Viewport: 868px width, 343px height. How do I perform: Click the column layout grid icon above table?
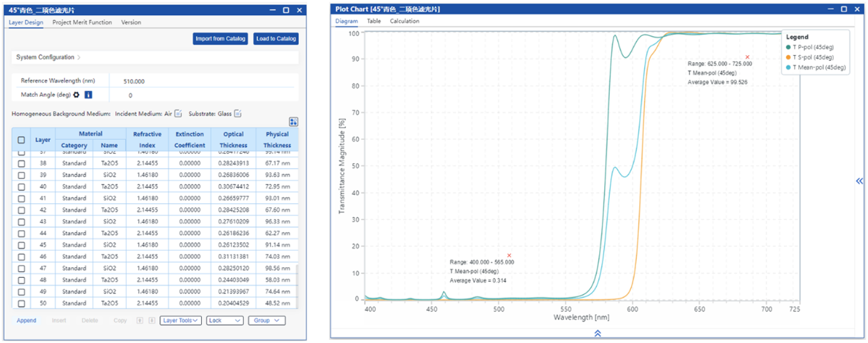pyautogui.click(x=293, y=122)
